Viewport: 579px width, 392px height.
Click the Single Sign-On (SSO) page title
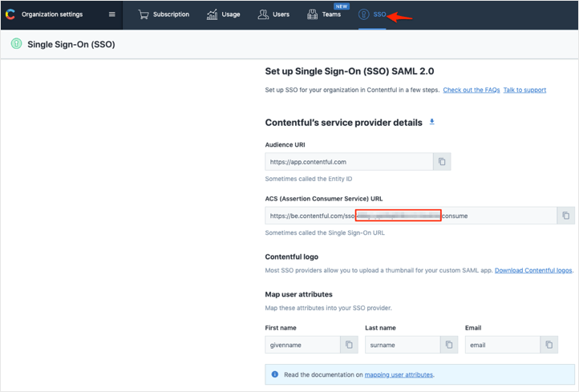point(71,44)
